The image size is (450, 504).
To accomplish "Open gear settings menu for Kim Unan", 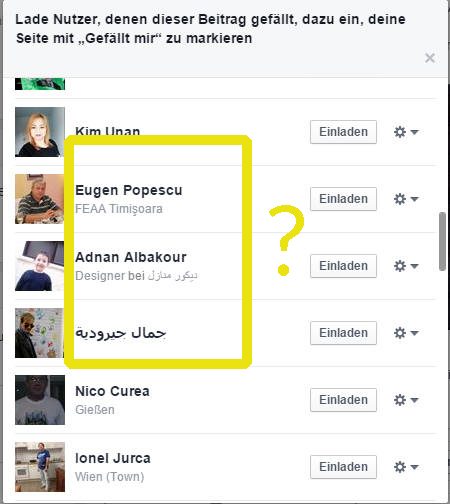I will 406,132.
